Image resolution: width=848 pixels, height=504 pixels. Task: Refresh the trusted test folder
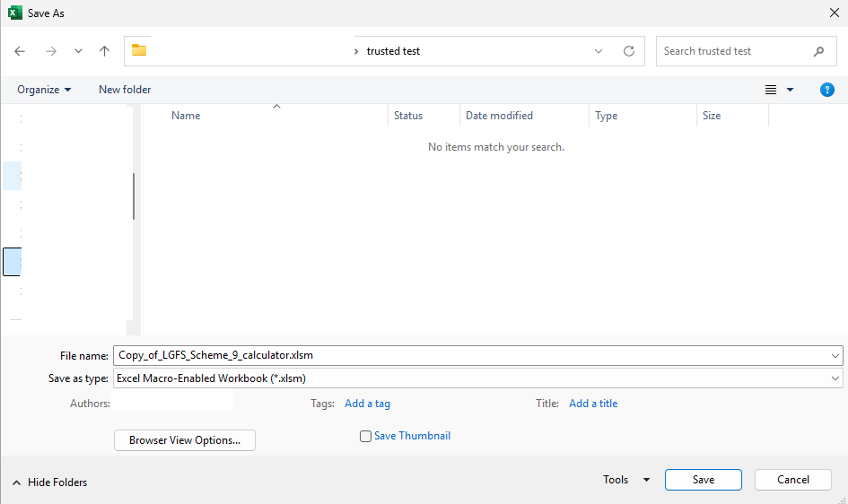(629, 51)
